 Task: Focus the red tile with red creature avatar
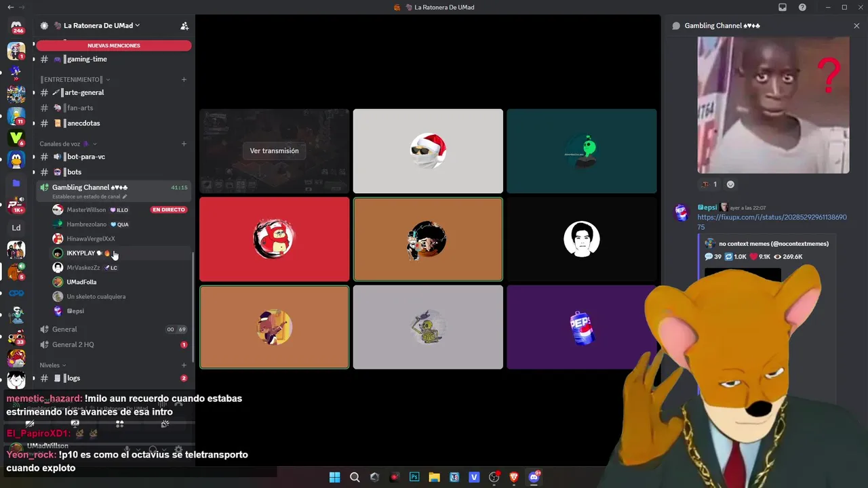[x=274, y=239]
